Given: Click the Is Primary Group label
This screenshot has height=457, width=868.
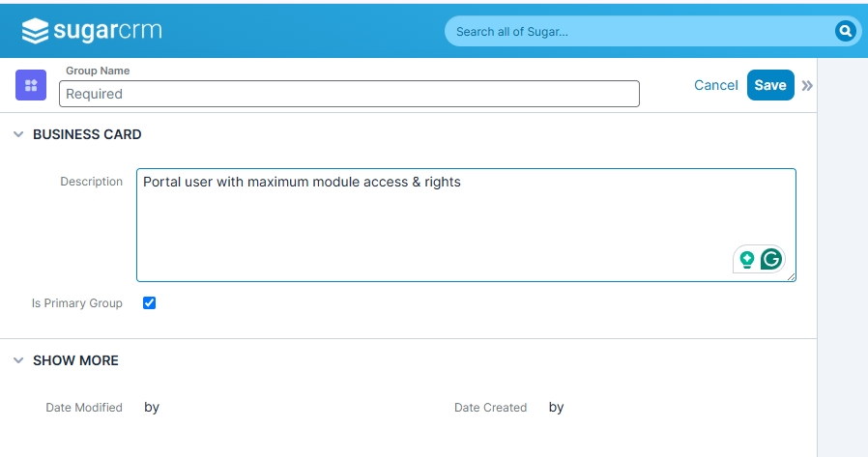Looking at the screenshot, I should (x=77, y=303).
